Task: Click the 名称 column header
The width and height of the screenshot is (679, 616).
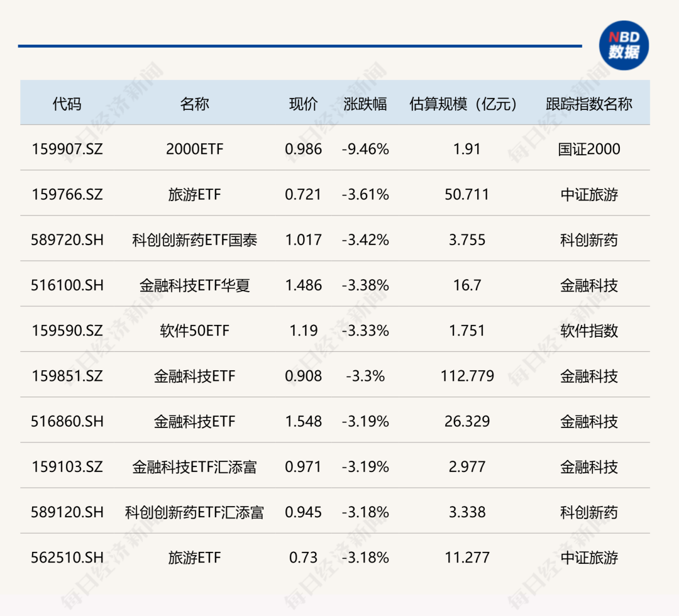Action: click(194, 104)
